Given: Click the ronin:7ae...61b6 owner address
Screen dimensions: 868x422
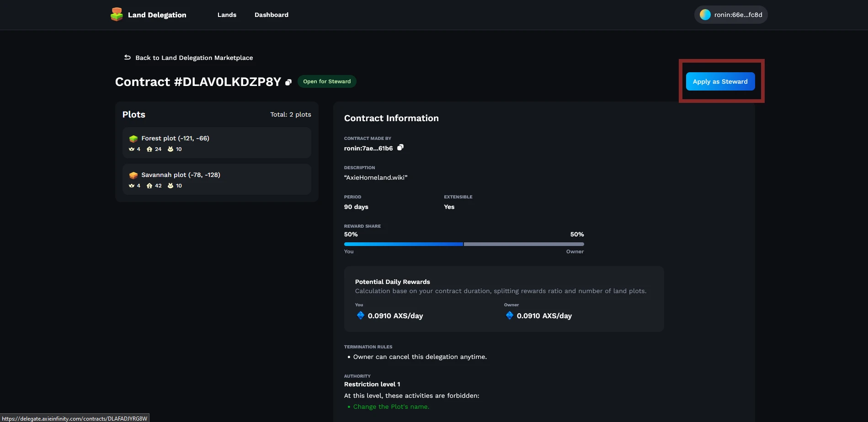Looking at the screenshot, I should (x=368, y=148).
